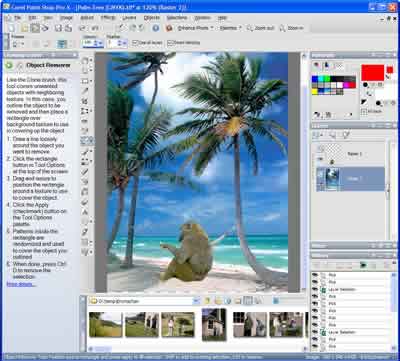This screenshot has width=400, height=361.
Task: Select the highlighted Object Remover tool
Action: (86, 140)
